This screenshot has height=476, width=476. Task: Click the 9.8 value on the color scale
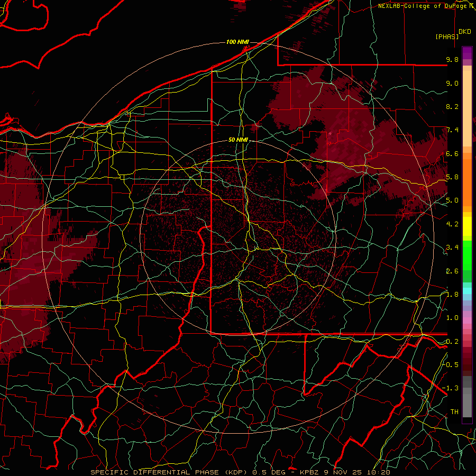[452, 59]
